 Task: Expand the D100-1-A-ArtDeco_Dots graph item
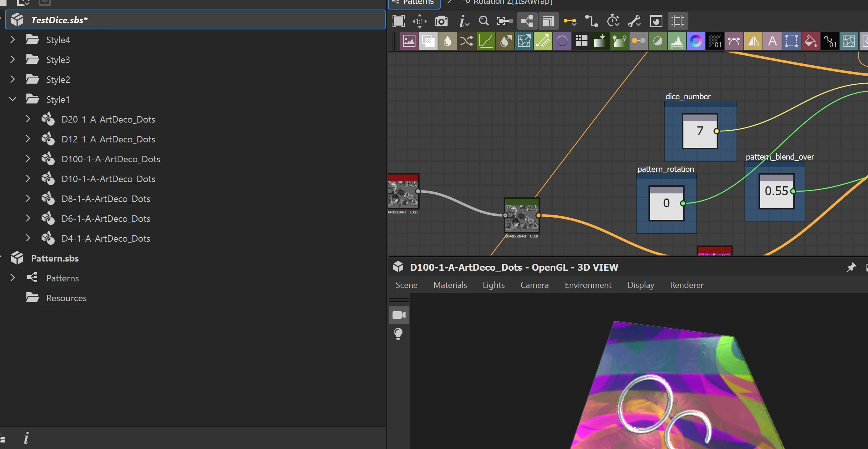click(28, 159)
